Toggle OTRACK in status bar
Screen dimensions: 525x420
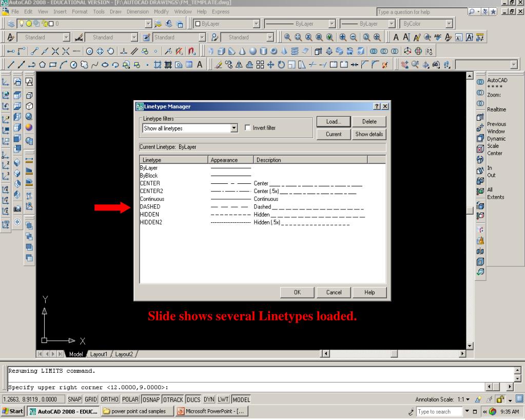click(173, 399)
